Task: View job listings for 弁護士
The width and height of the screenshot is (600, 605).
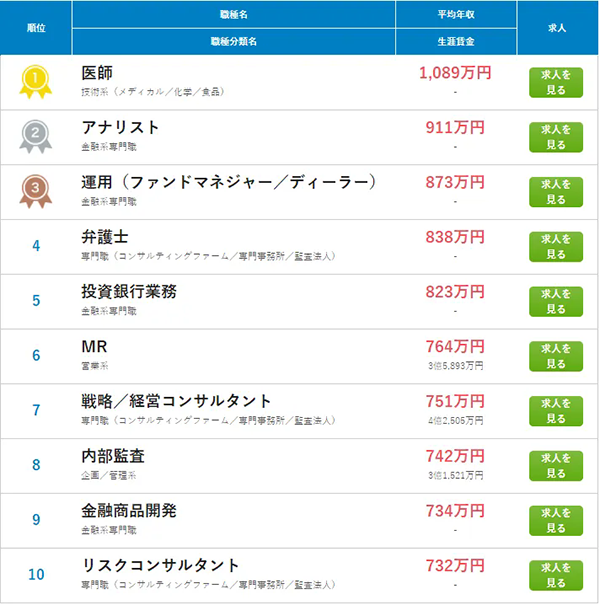Action: 556,247
